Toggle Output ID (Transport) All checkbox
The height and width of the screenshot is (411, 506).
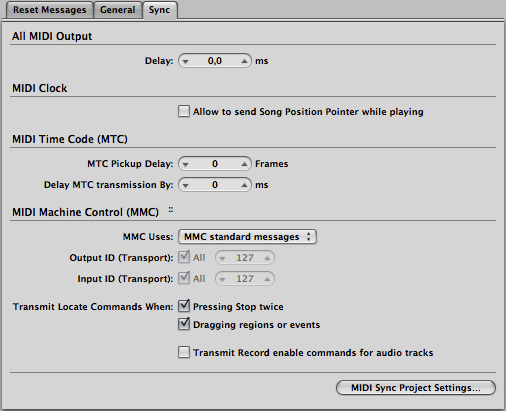click(x=184, y=257)
